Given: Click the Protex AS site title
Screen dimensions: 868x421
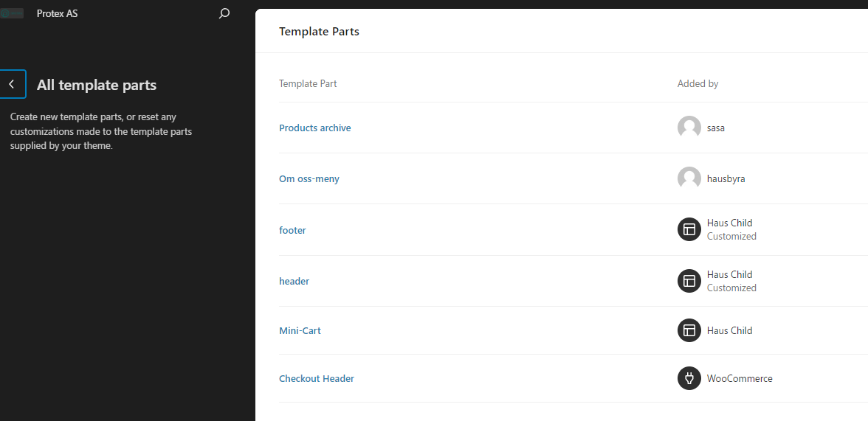Looking at the screenshot, I should pos(58,13).
